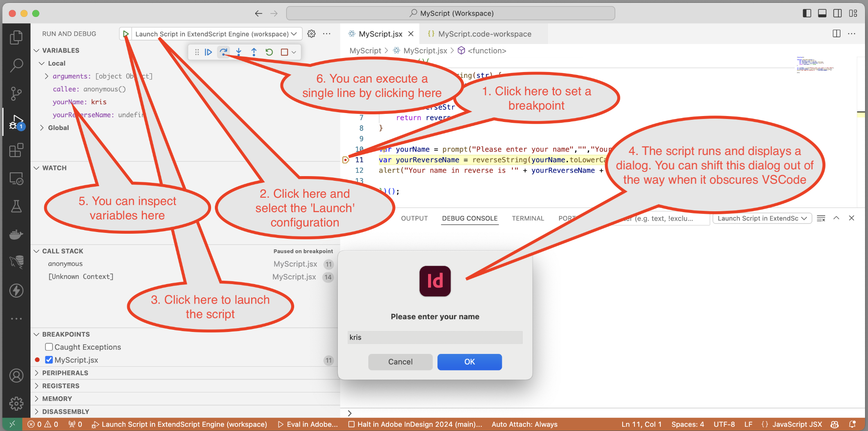Start debugging with the green play button

tap(126, 34)
